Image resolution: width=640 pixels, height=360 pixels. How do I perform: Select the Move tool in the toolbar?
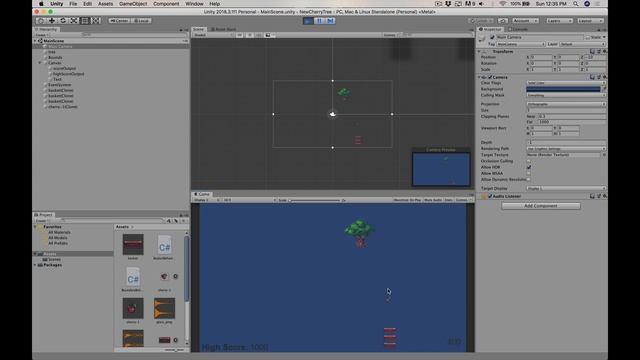click(x=52, y=20)
